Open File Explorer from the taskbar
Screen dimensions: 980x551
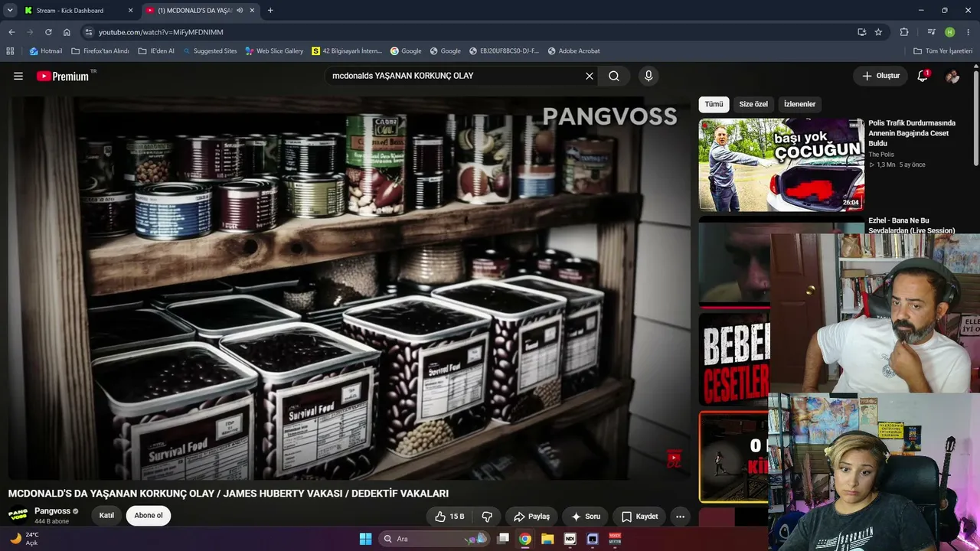[547, 539]
